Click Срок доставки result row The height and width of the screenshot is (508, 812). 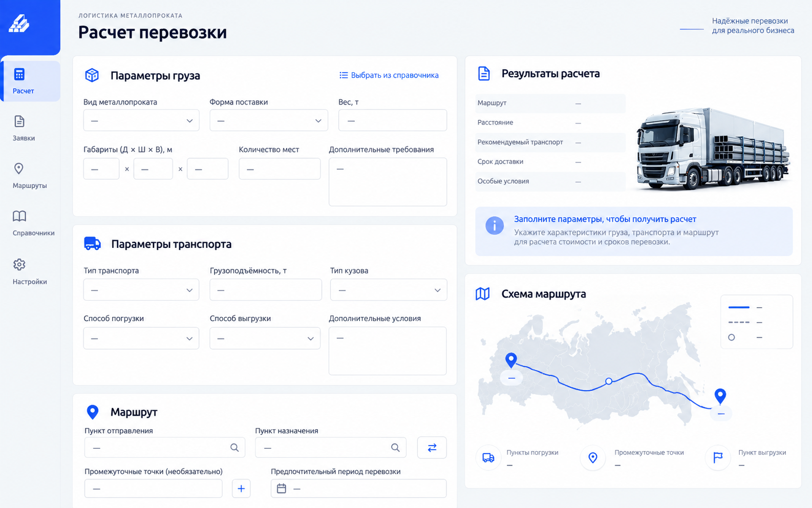click(550, 161)
